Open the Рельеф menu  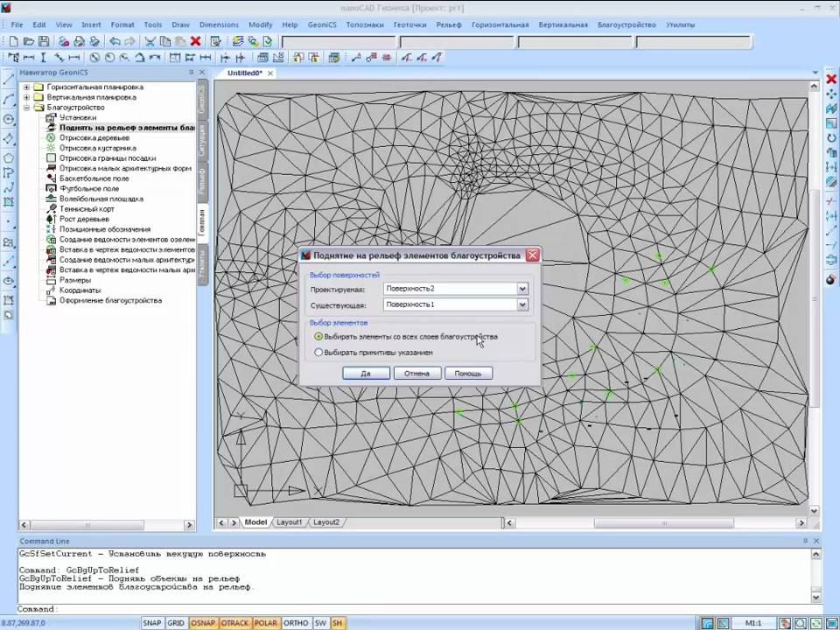(x=448, y=24)
